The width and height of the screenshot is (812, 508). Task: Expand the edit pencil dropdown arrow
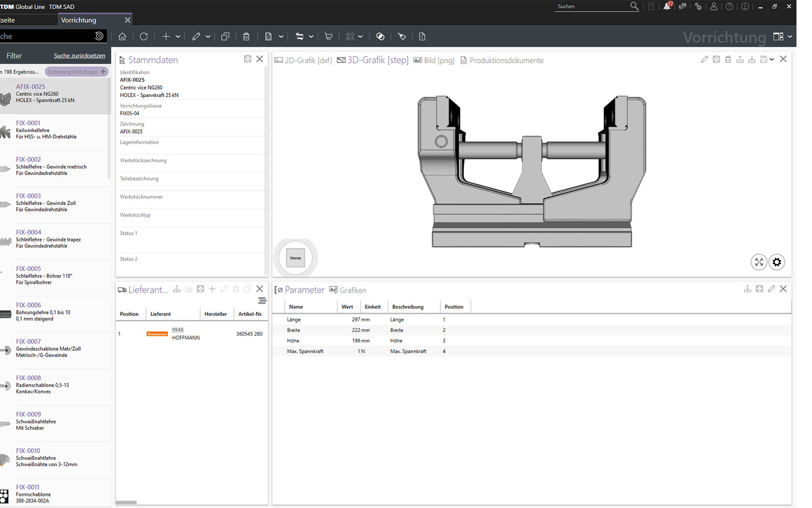tap(208, 36)
